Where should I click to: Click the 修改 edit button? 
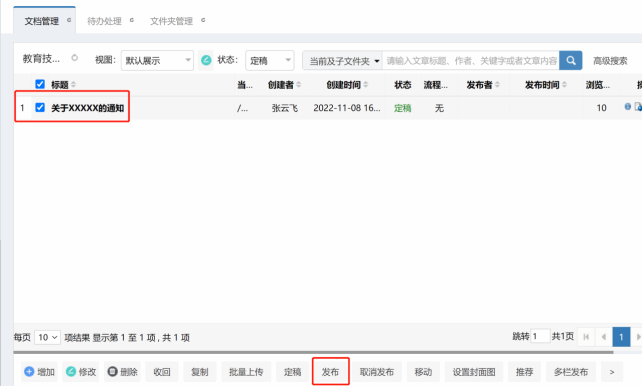point(81,372)
